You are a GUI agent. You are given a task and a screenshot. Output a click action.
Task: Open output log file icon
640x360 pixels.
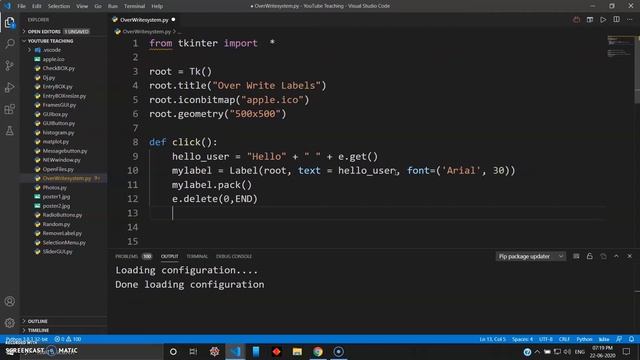pos(603,256)
